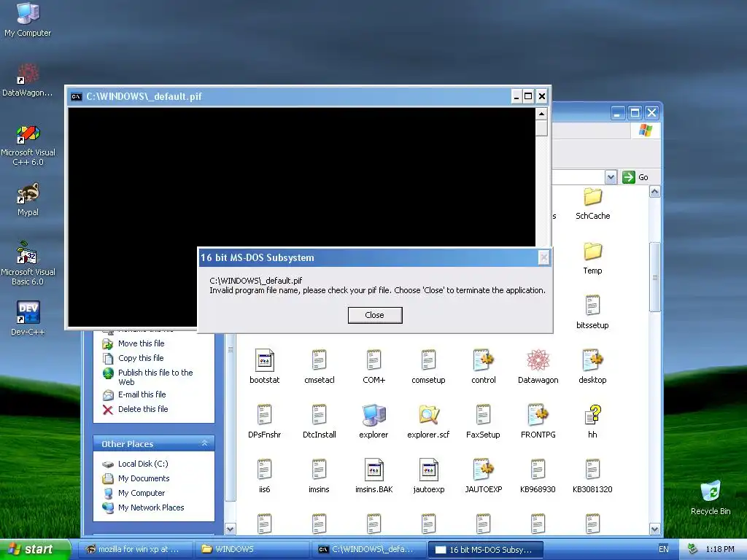Switch to C:\WINDOWS\_defa... taskbar button
The width and height of the screenshot is (747, 560).
(x=368, y=549)
